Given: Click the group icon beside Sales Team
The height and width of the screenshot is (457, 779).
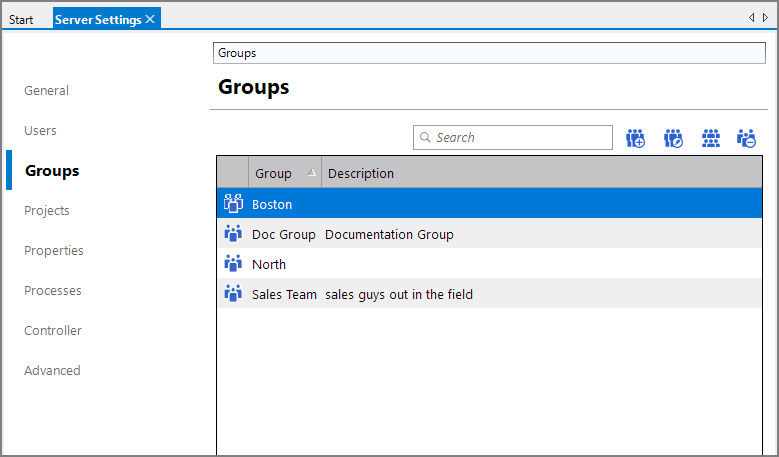Looking at the screenshot, I should coord(233,293).
